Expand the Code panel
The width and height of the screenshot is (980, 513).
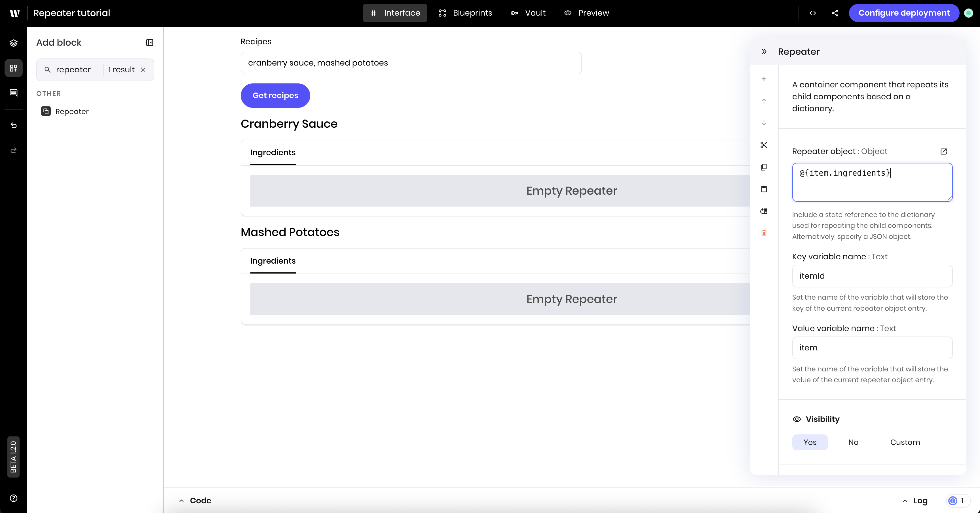click(195, 501)
